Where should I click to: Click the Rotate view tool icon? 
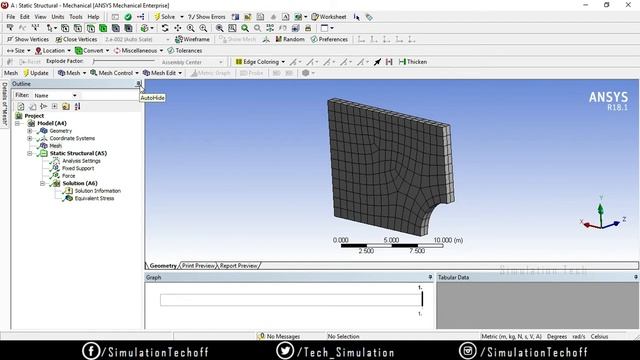coord(165,28)
